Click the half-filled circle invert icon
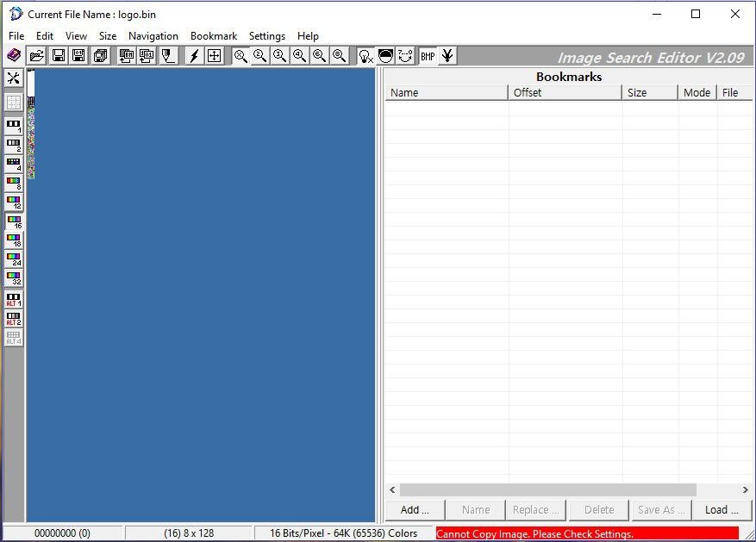This screenshot has width=756, height=542. click(x=385, y=56)
